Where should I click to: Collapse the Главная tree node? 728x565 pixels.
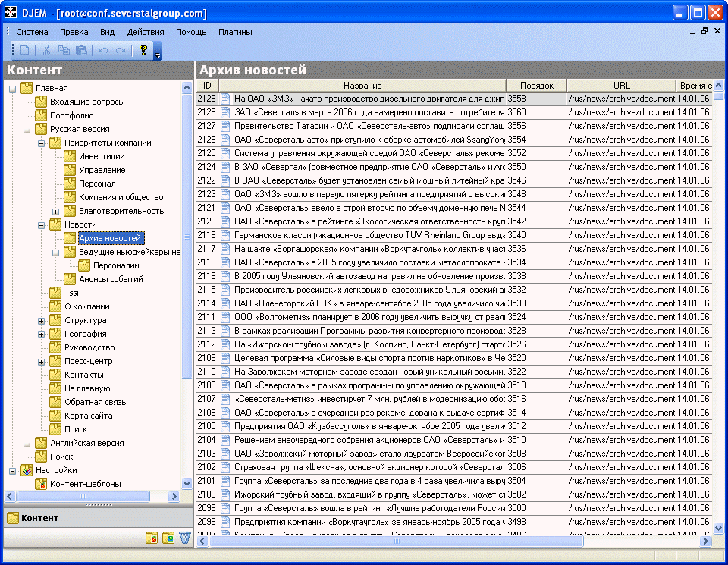pos(13,89)
